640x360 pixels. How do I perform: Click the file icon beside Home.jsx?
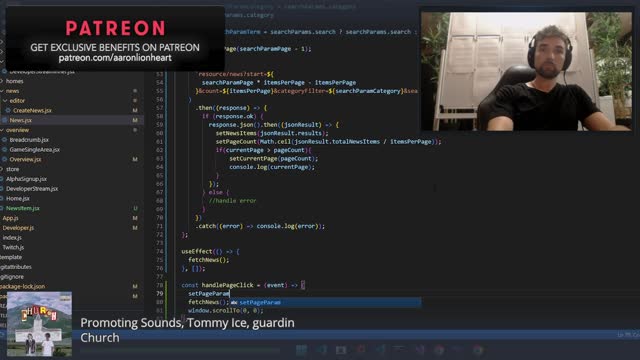pyautogui.click(x=2, y=198)
